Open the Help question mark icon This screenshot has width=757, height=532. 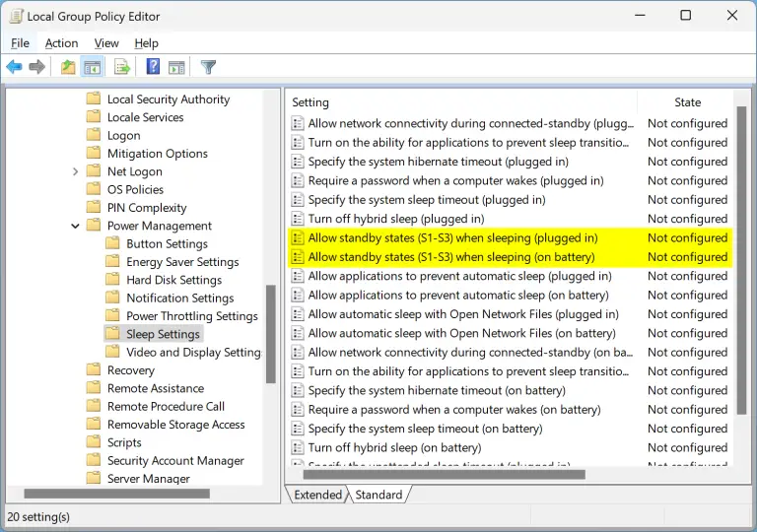click(153, 66)
